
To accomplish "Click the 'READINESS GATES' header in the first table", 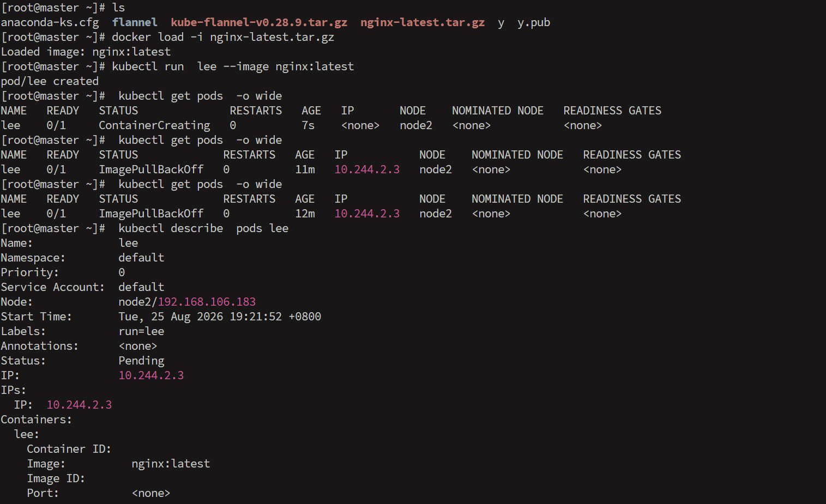I will pos(612,111).
